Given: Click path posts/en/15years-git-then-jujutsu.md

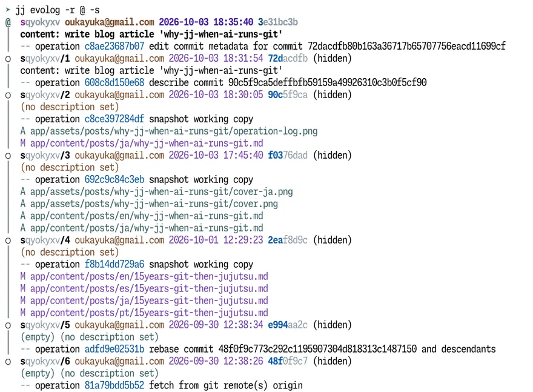Looking at the screenshot, I should (149, 276).
